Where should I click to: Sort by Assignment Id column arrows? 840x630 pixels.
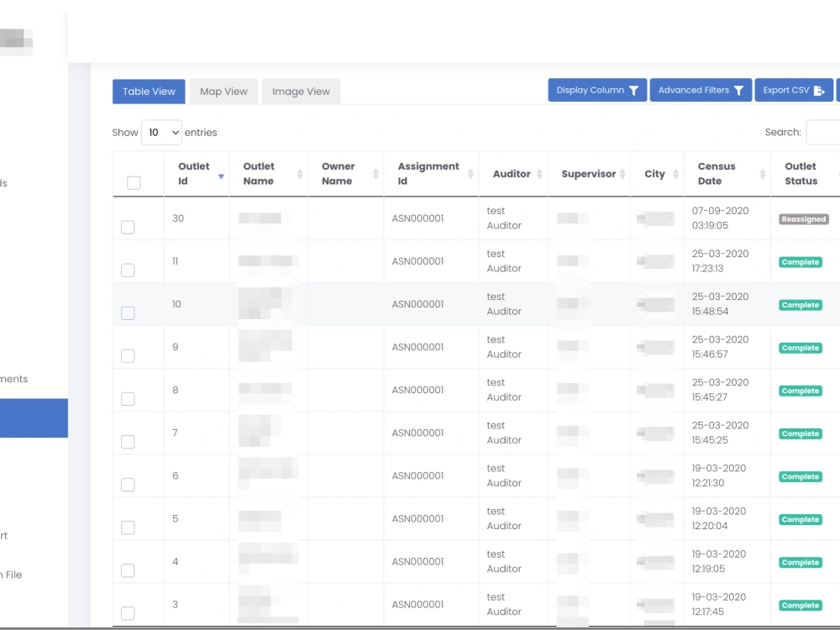[470, 174]
